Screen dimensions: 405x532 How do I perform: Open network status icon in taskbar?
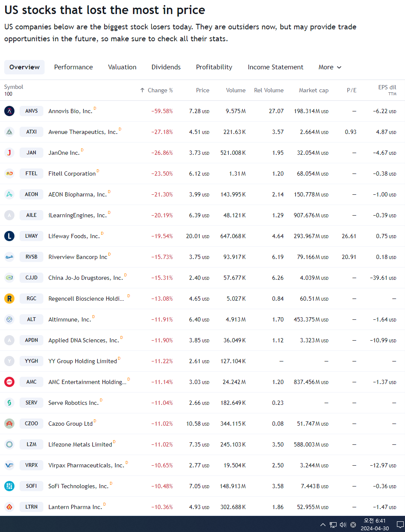(333, 525)
